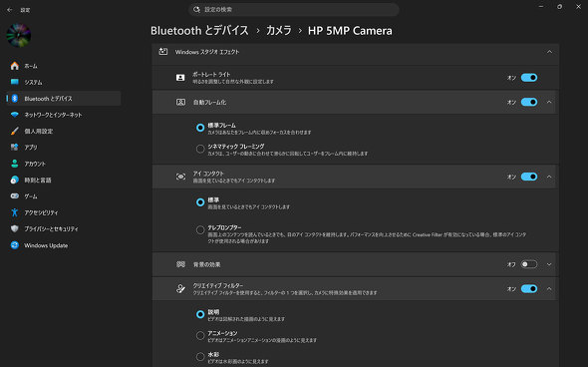Click the システム monitor icon
Image resolution: width=588 pixels, height=367 pixels.
15,82
